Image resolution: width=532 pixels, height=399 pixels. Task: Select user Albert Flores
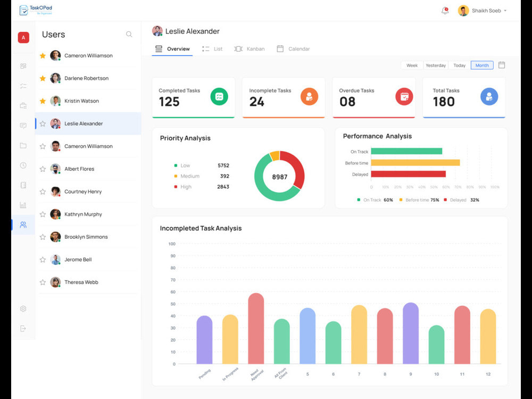(88, 169)
